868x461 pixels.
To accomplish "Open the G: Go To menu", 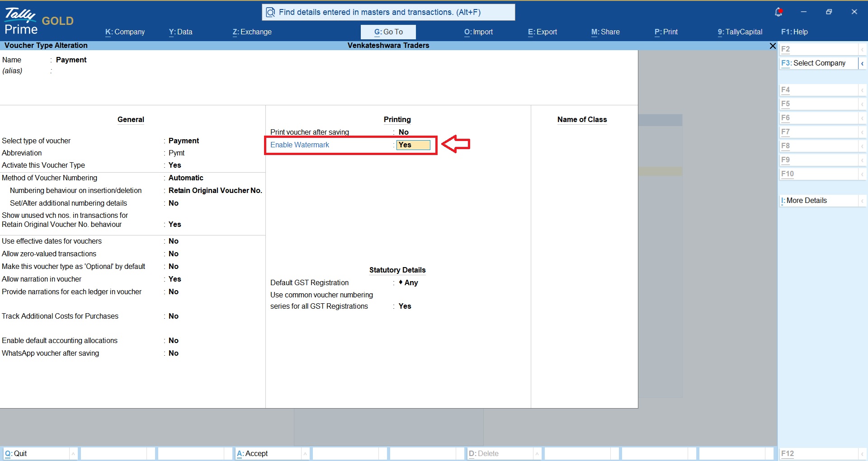I will pyautogui.click(x=388, y=32).
